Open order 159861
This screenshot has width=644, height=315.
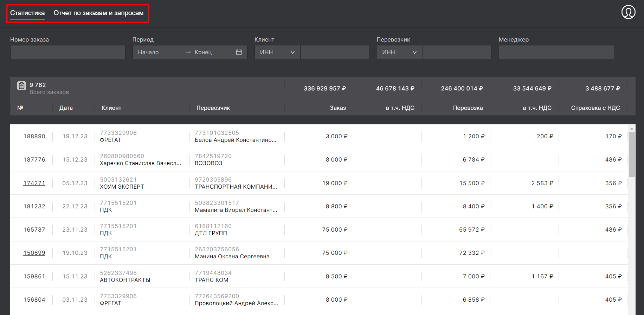tap(34, 276)
